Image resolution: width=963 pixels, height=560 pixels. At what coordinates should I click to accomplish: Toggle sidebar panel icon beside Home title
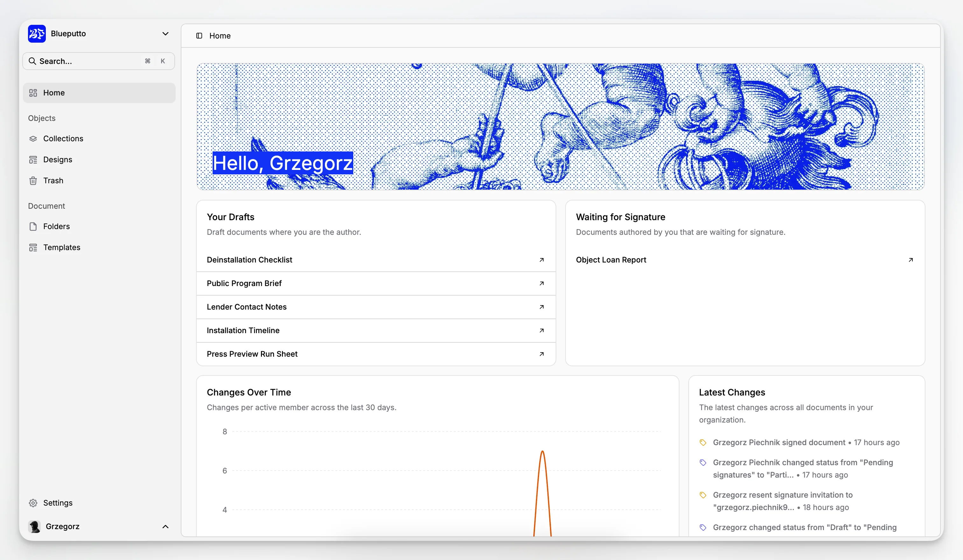click(199, 36)
